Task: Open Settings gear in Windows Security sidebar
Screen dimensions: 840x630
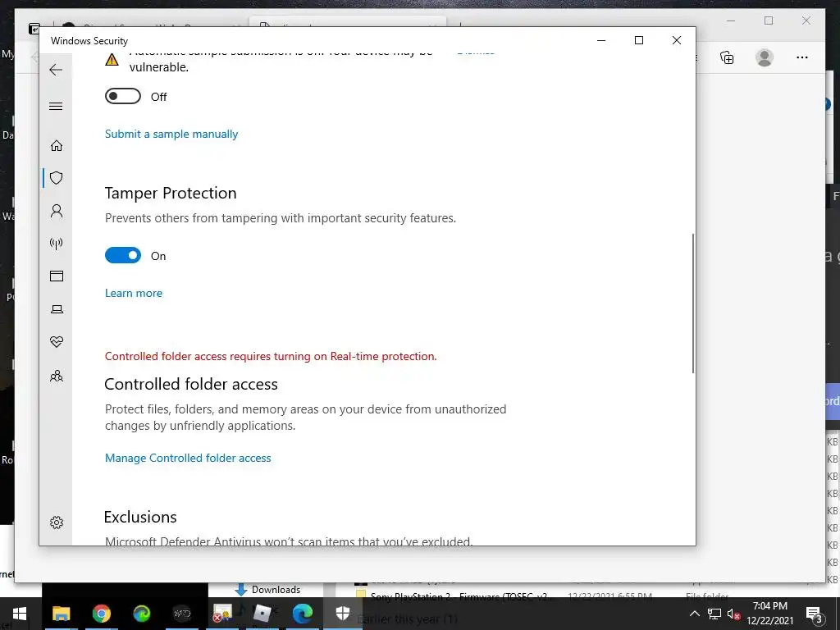Action: 57,523
